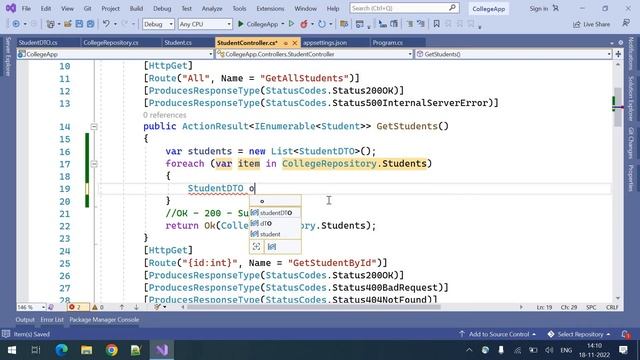Image resolution: width=640 pixels, height=360 pixels.
Task: Click the feedback person icon top right
Action: coord(626,23)
